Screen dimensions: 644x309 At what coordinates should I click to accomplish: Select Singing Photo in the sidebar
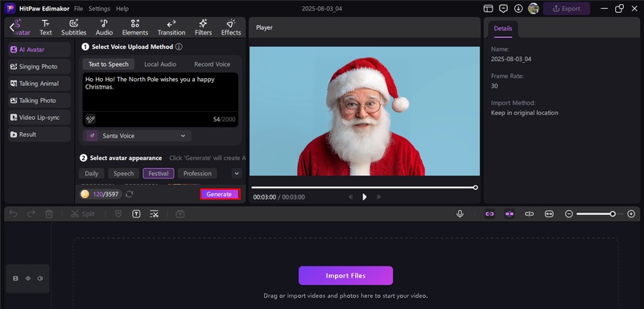click(x=39, y=67)
